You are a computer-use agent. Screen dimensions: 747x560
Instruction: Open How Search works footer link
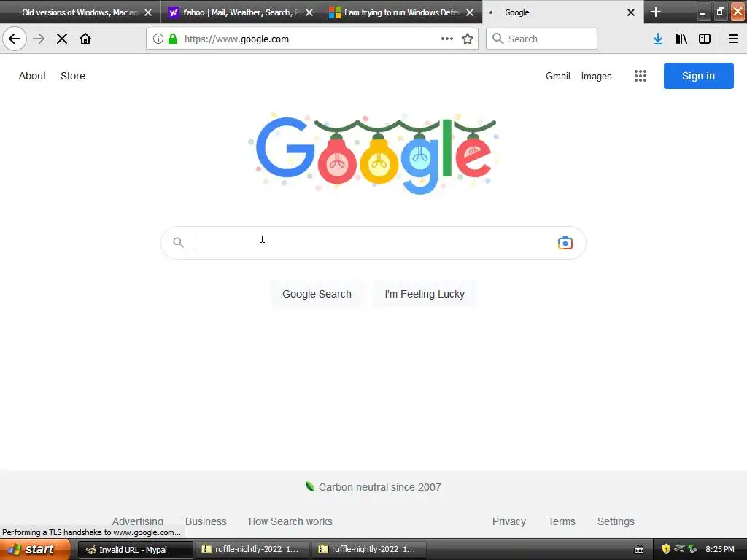290,521
